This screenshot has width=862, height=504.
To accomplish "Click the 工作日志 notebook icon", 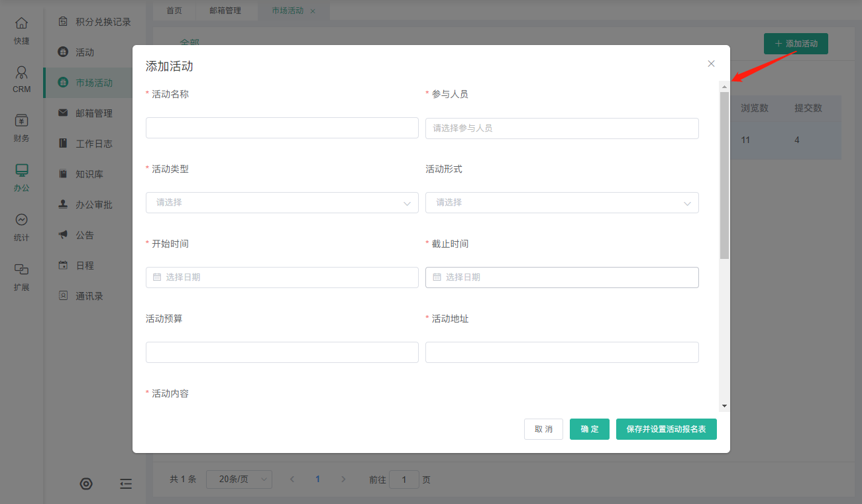I will tap(63, 144).
